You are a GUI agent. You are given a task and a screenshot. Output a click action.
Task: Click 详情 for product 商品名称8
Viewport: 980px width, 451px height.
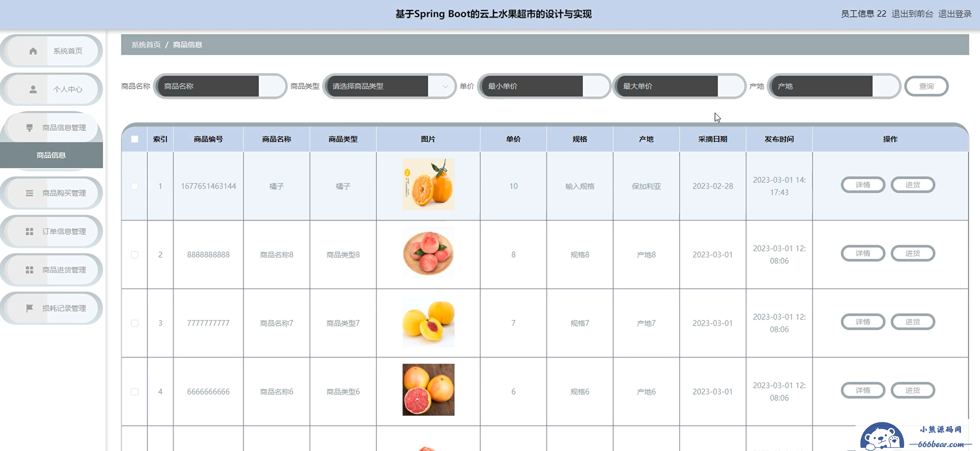863,253
